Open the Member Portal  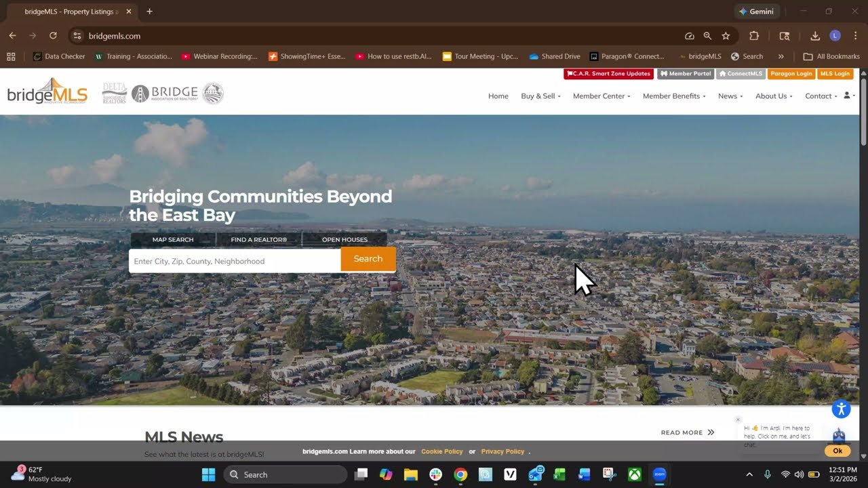(x=686, y=74)
